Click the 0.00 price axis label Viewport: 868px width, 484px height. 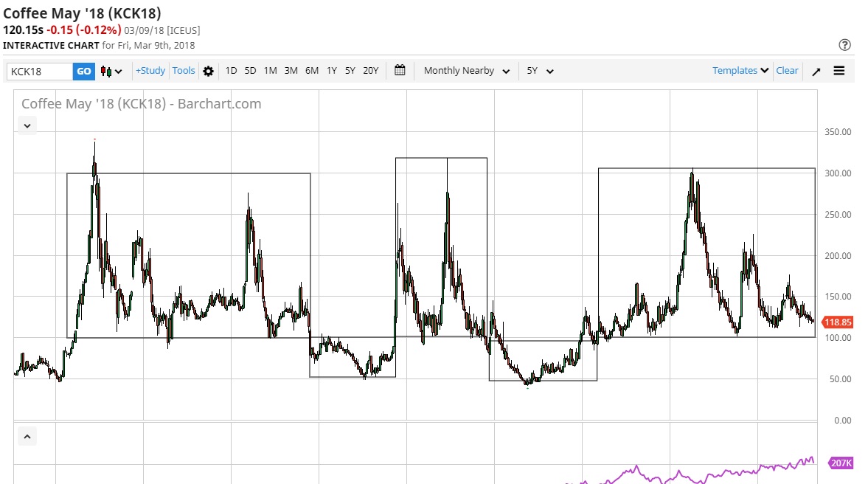(842, 421)
